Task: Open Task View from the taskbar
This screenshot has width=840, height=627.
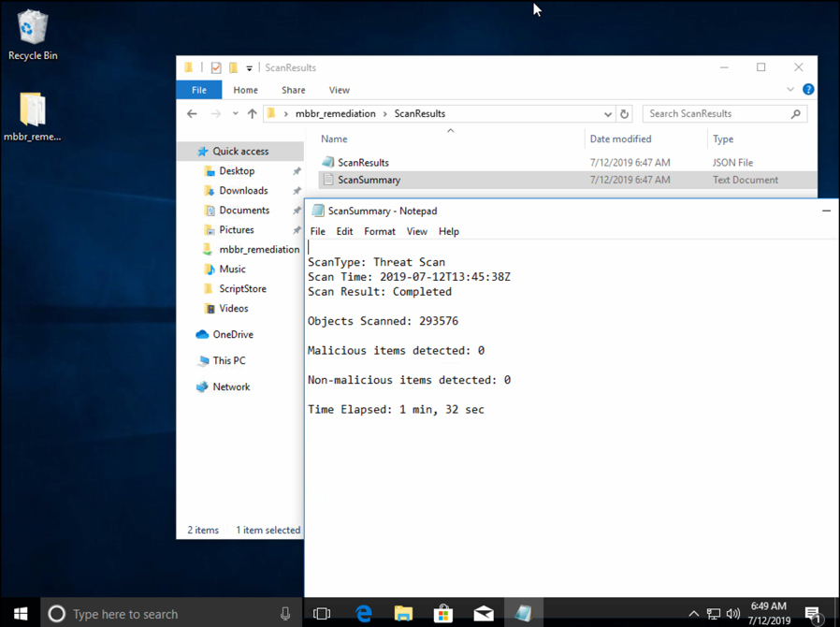Action: (x=322, y=614)
